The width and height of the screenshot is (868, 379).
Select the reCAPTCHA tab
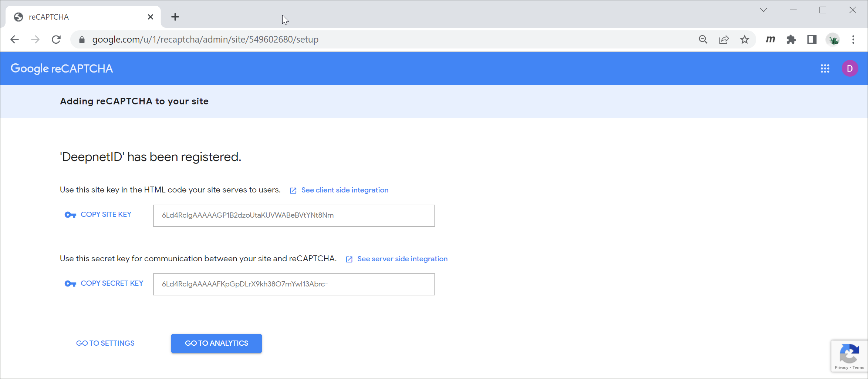pos(83,17)
